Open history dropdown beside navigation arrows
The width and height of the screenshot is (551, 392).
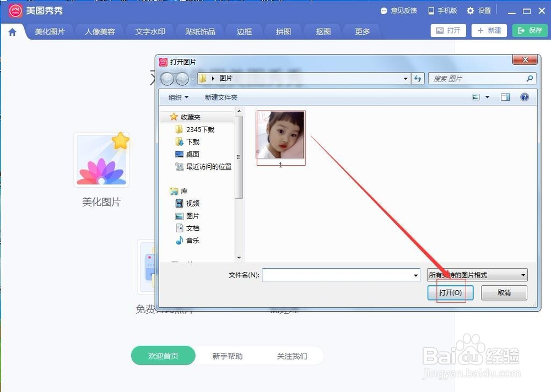coord(192,79)
